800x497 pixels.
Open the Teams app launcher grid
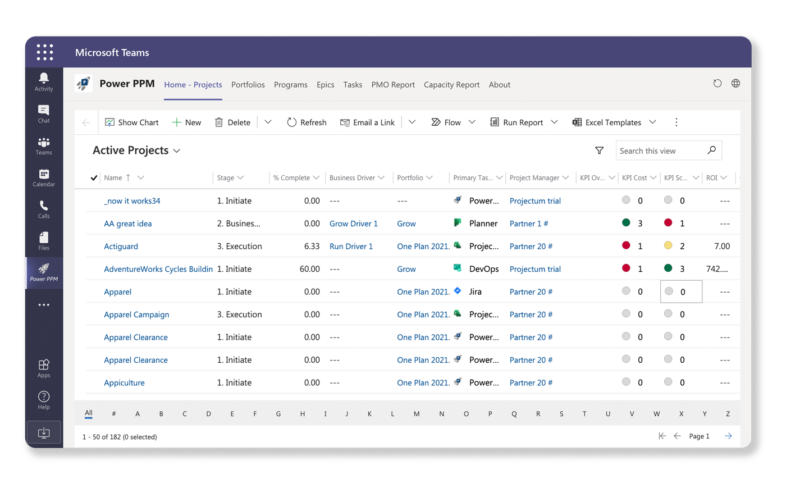44,52
